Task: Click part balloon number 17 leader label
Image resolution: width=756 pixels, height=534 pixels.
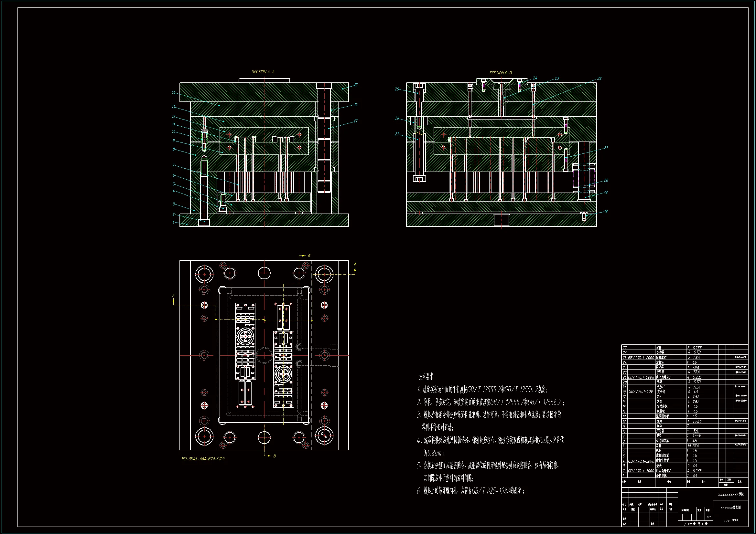Action: 356,121
